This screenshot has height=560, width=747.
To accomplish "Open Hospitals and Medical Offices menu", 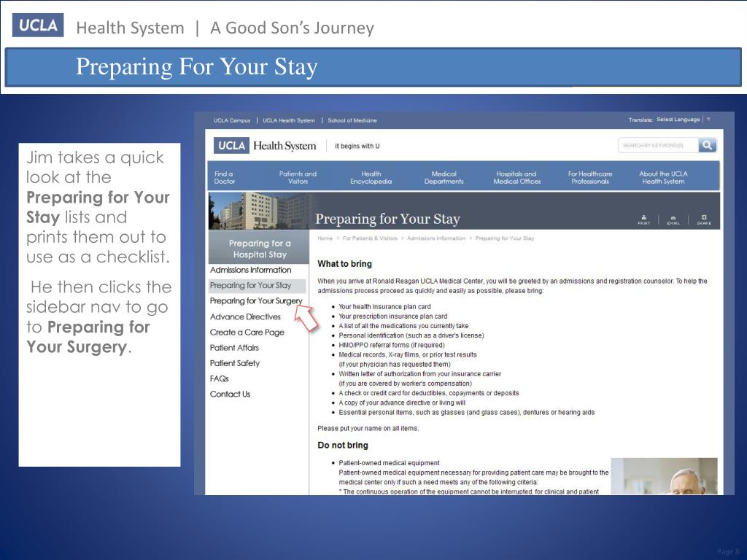I will (517, 178).
